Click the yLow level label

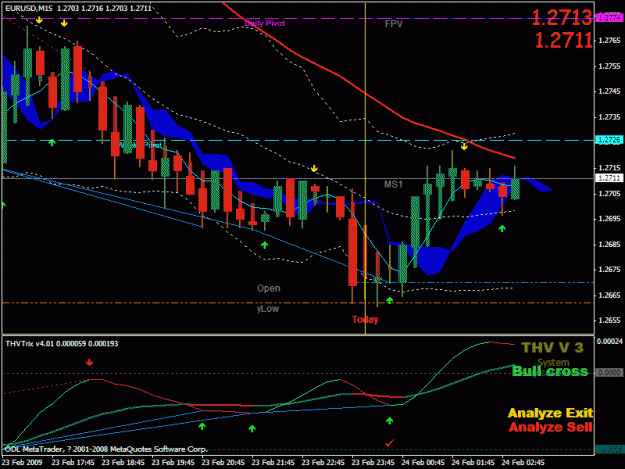(x=268, y=308)
